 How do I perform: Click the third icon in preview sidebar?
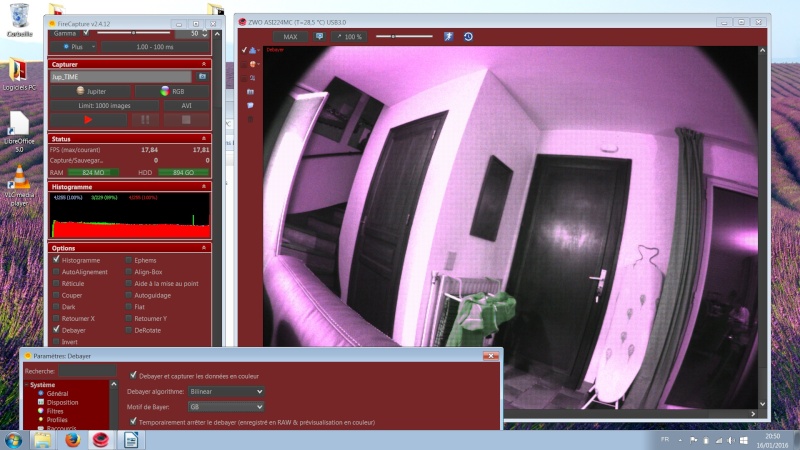tap(252, 78)
